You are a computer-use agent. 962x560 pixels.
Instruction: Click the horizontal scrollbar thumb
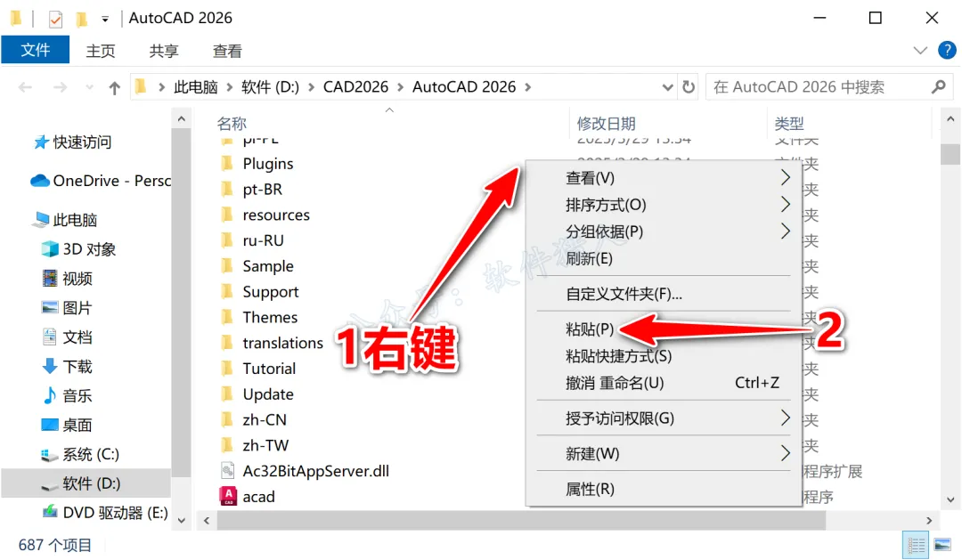coord(521,520)
